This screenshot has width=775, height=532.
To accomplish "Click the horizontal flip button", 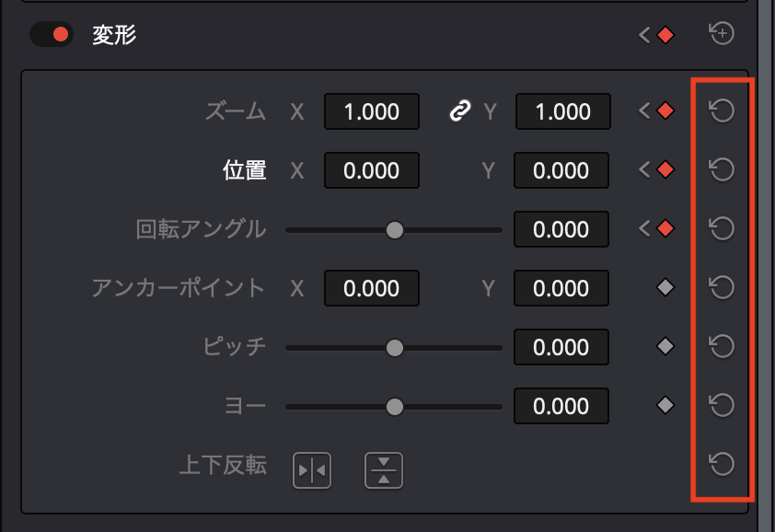I will pos(312,470).
